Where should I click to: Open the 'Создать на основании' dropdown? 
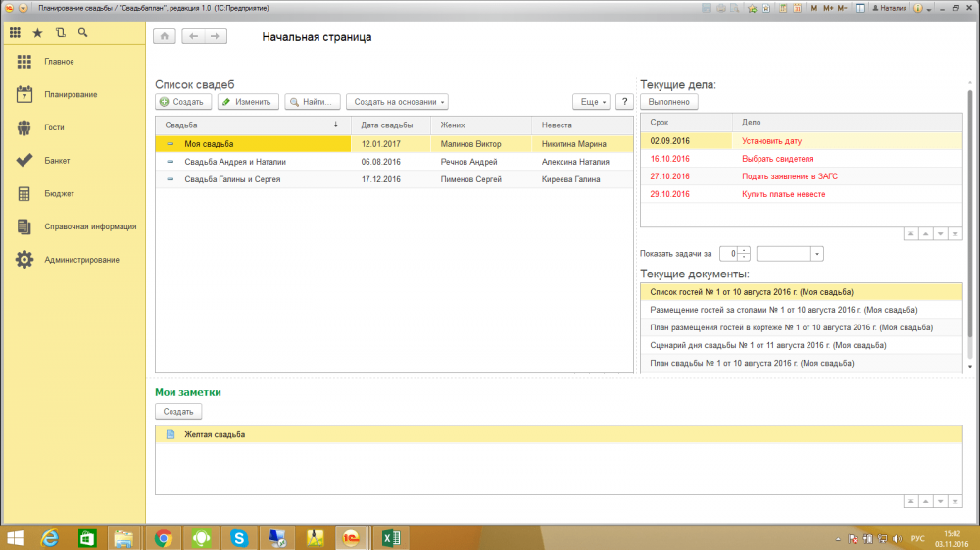point(397,101)
